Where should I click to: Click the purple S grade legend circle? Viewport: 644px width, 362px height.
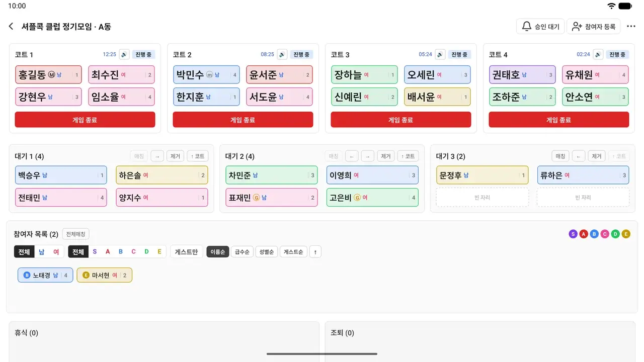click(x=573, y=234)
